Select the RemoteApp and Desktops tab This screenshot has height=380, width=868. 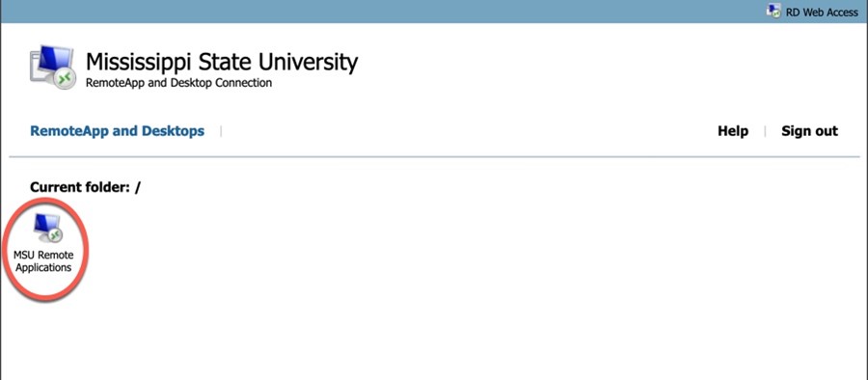[x=117, y=131]
